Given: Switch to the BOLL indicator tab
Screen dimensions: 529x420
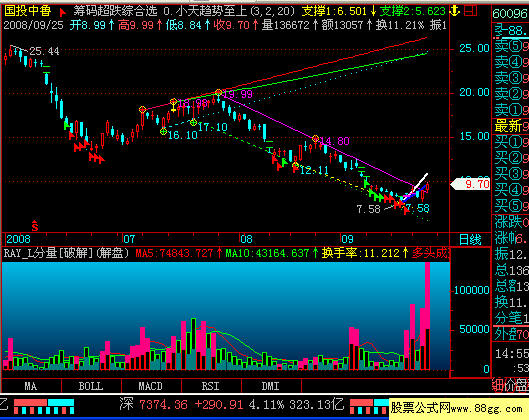Looking at the screenshot, I should [x=91, y=386].
